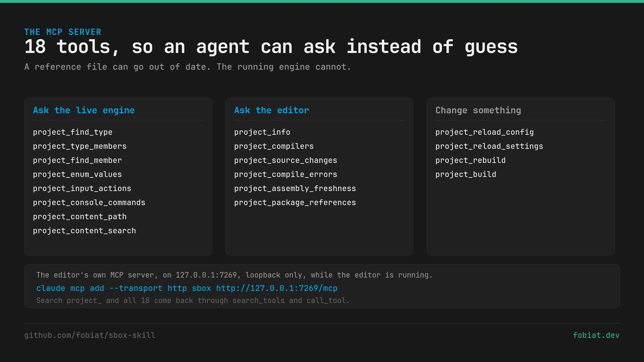Select the project_content_search entry
Screen dimensions: 644x362
85,231
